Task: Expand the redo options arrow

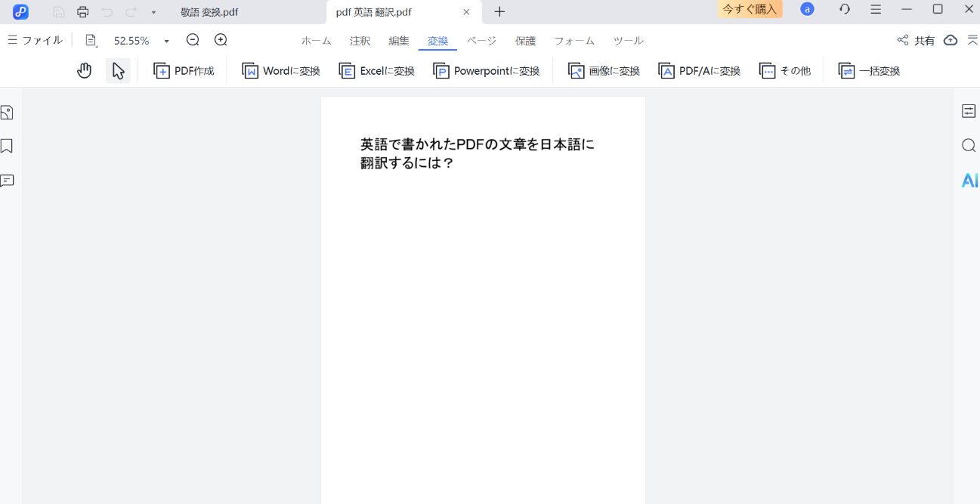Action: [153, 12]
